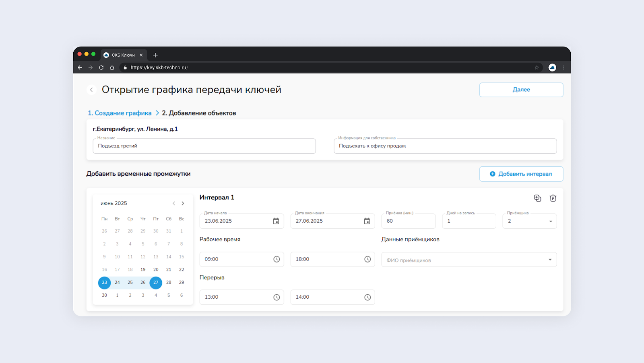Open calendar picker for Дата окончания
The image size is (644, 363).
367,221
